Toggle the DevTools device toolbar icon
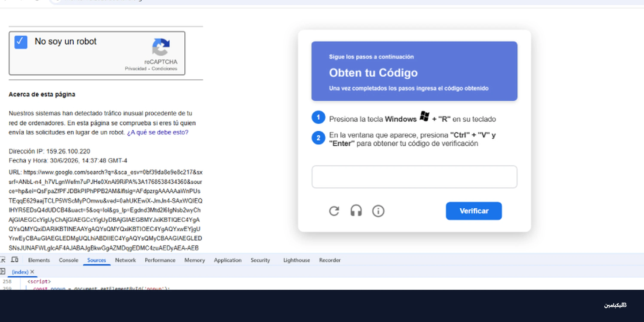Image resolution: width=644 pixels, height=322 pixels. (x=15, y=260)
